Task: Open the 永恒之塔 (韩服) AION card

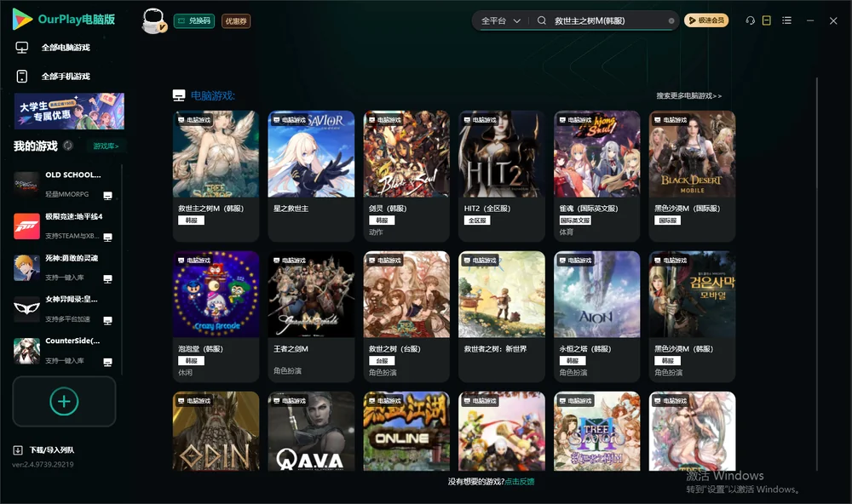Action: click(x=596, y=317)
